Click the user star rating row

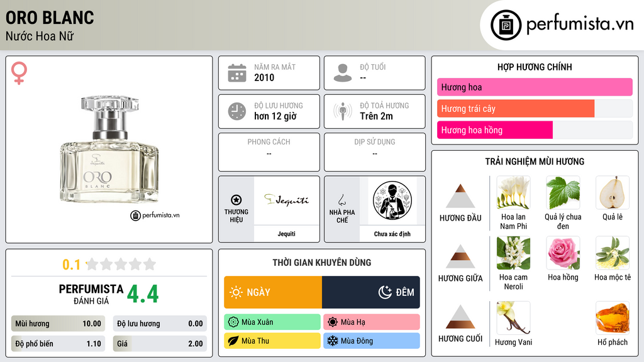121,264
